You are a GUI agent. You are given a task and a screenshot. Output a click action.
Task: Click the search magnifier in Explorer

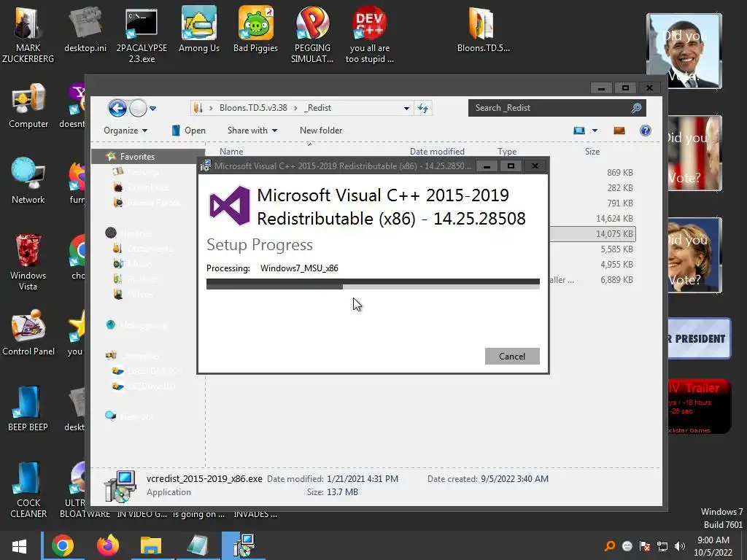point(636,108)
